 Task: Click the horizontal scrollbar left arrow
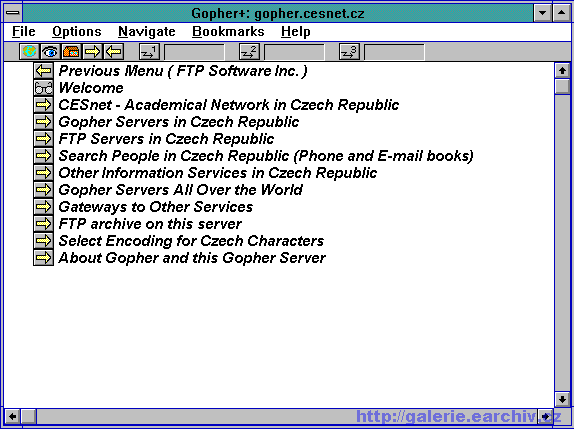click(x=12, y=417)
